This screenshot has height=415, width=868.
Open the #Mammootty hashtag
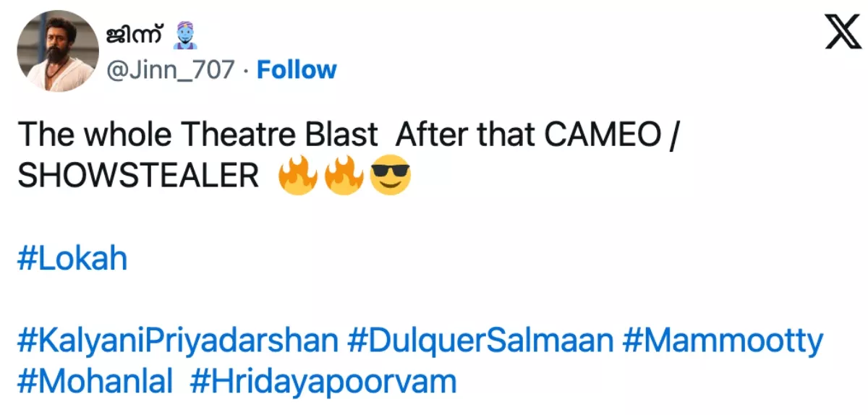click(722, 341)
